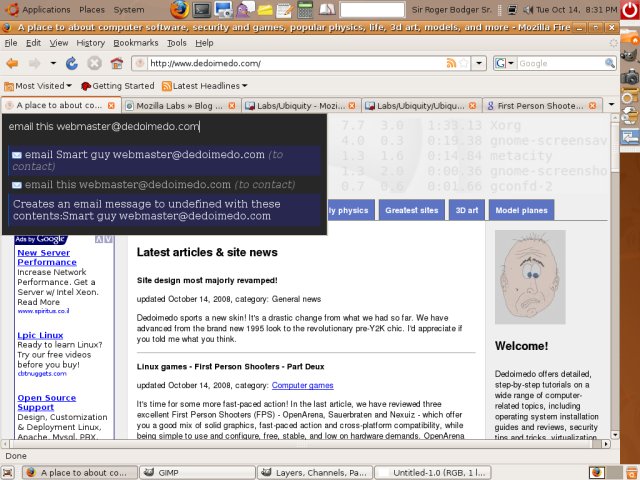Open the Help menu
640x480 pixels.
point(204,43)
